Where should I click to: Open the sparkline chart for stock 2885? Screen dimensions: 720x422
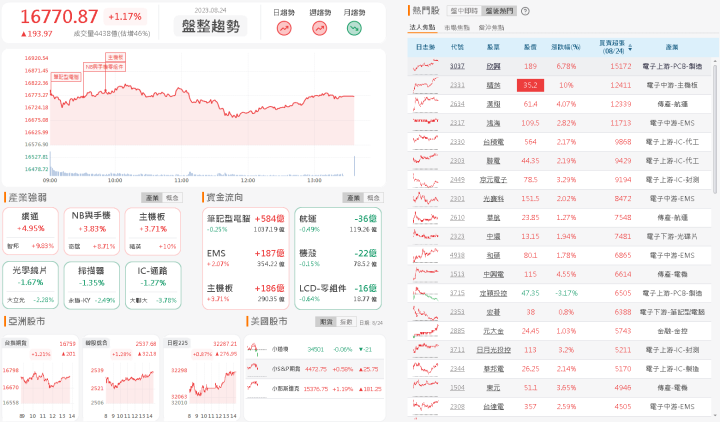[x=425, y=331]
